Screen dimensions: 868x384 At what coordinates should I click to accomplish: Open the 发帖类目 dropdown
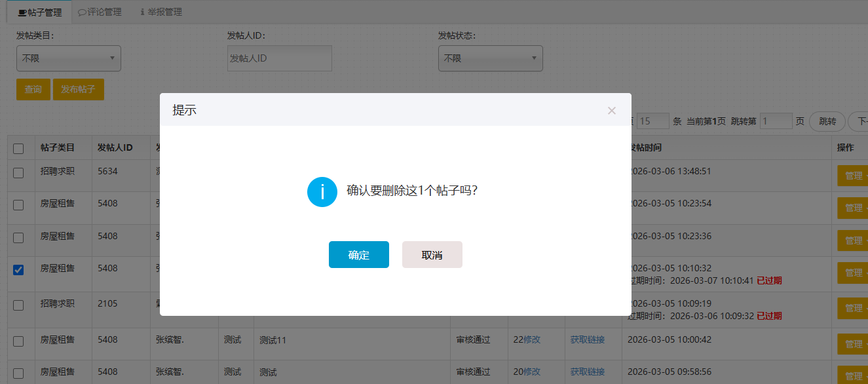68,58
